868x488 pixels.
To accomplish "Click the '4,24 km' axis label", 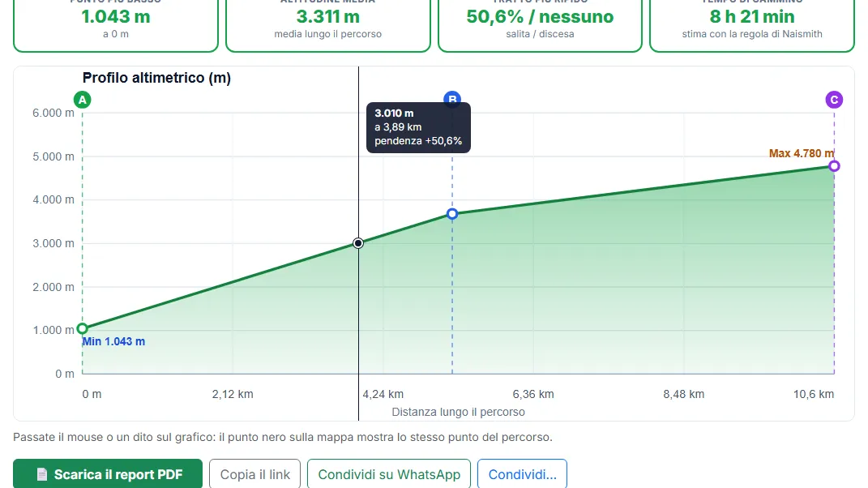I will [383, 395].
